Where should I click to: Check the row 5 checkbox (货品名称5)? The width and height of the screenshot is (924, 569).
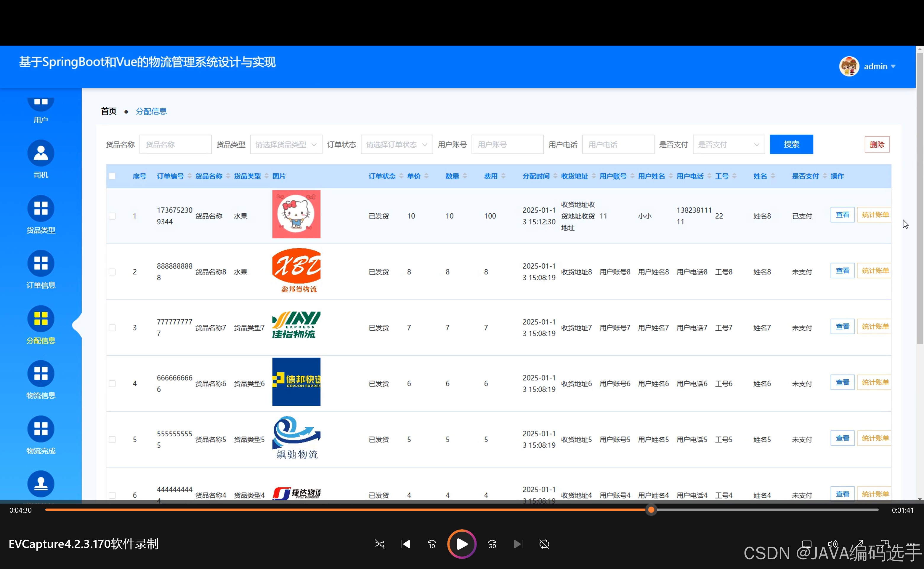[x=112, y=439]
